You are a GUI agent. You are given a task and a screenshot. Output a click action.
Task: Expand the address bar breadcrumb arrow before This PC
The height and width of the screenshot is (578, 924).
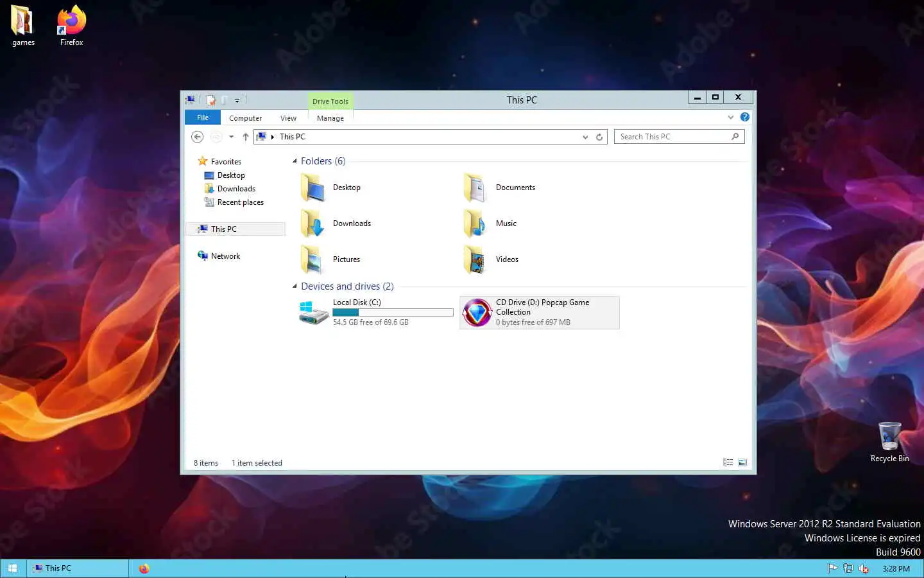click(x=273, y=137)
